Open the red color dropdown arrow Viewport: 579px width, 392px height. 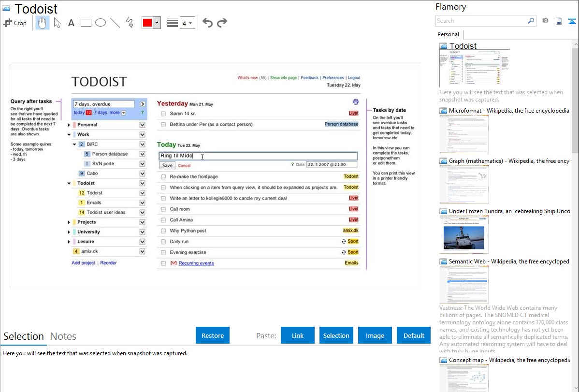click(x=157, y=23)
